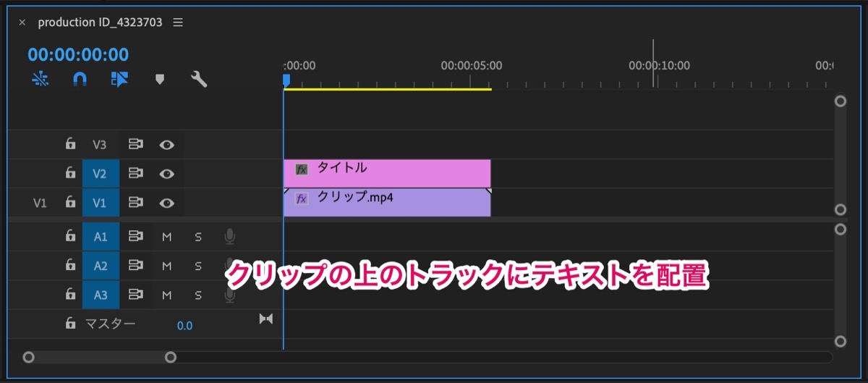Solo track A1 with S button
The height and width of the screenshot is (383, 868).
coord(198,237)
